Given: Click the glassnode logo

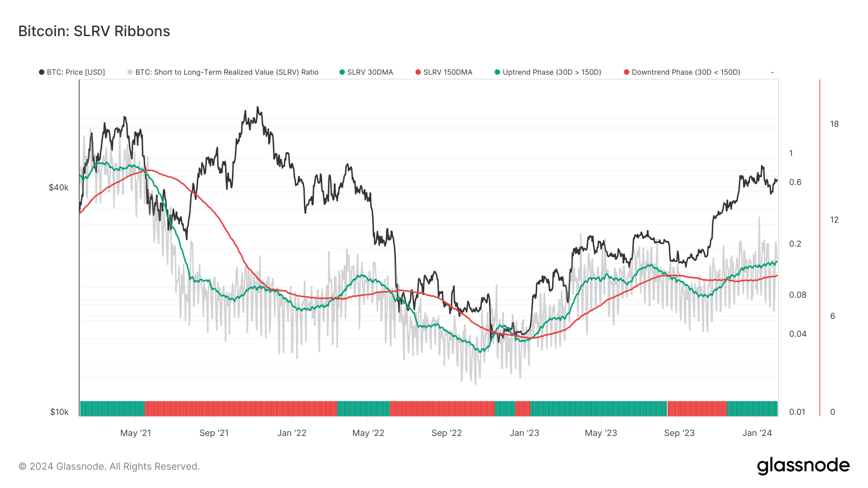Looking at the screenshot, I should [803, 465].
